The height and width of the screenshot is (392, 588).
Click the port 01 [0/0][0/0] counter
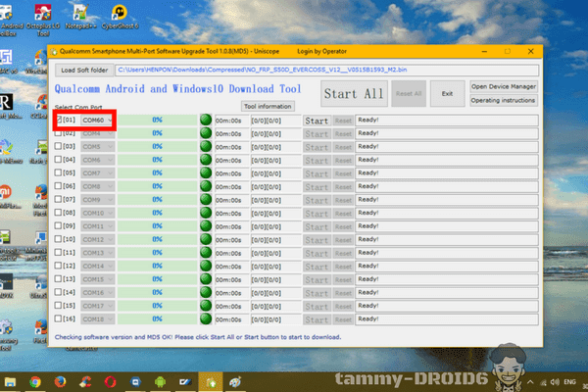coord(275,121)
